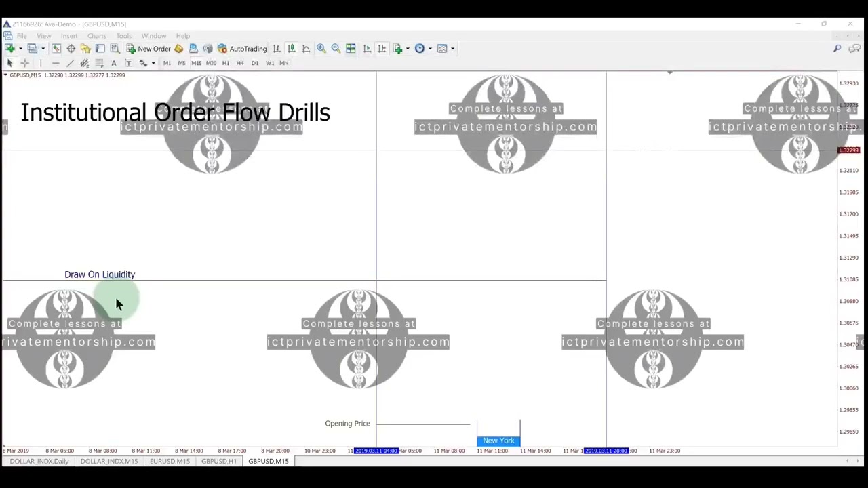Switch to the DOLLAR_INDX,Daily chart tab
868x488 pixels.
pos(39,462)
